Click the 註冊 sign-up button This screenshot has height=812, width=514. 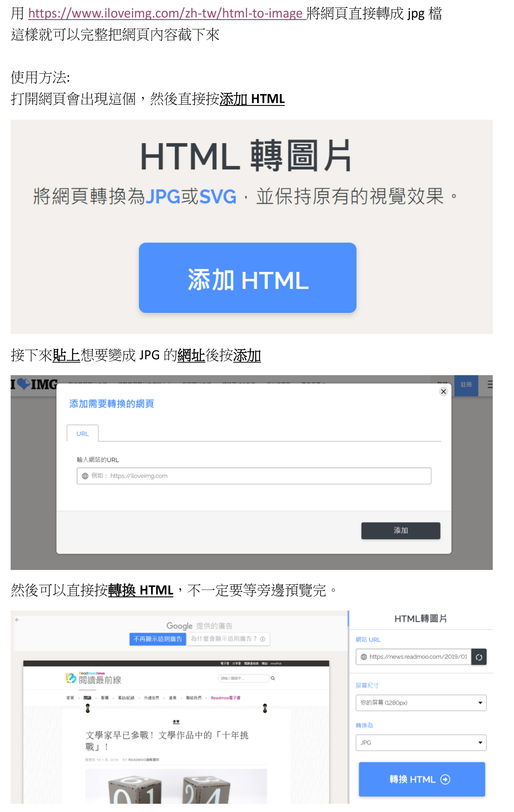(466, 385)
